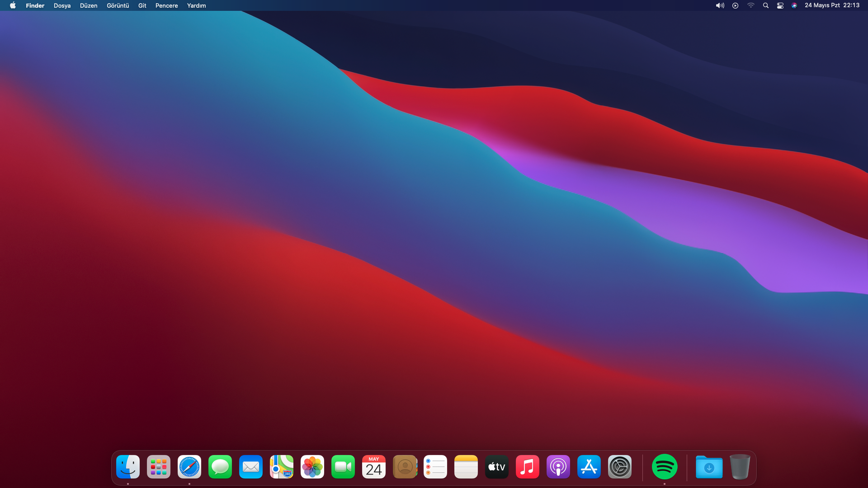The image size is (868, 488).
Task: Launch Safari from the Dock
Action: [x=189, y=467]
